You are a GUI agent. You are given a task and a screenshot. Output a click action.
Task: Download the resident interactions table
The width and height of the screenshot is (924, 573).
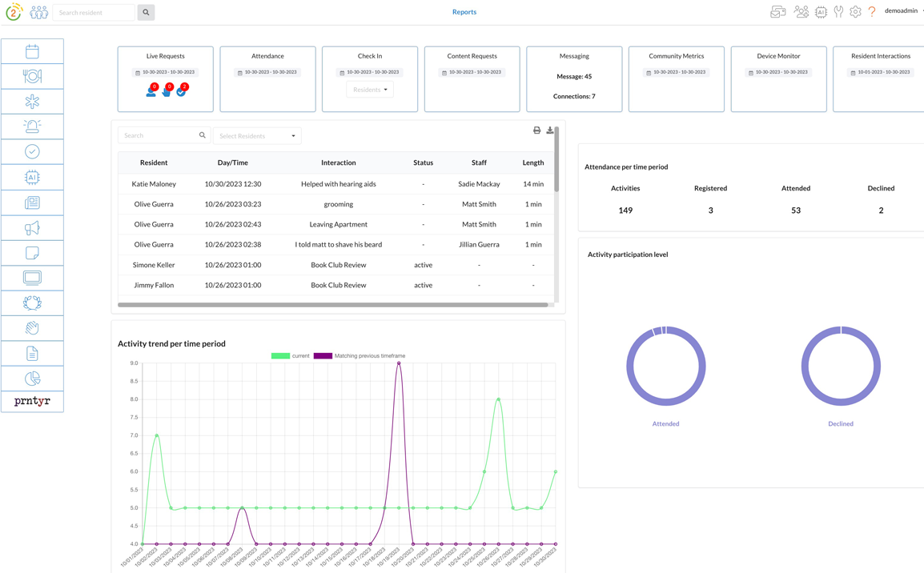[x=550, y=130]
